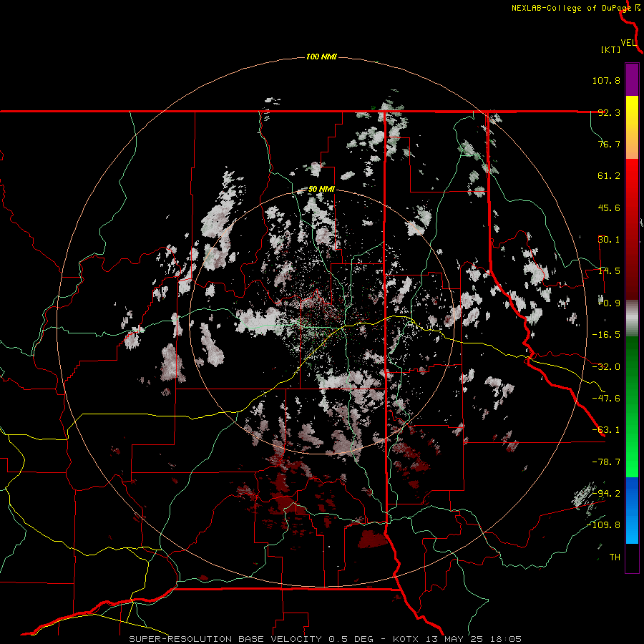Click the VEL product label

pos(628,43)
